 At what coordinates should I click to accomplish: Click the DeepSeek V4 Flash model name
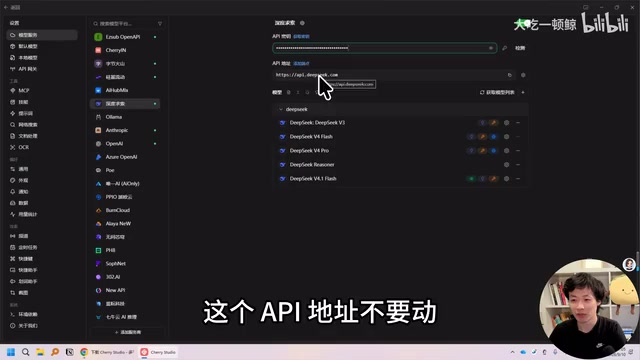pos(311,137)
